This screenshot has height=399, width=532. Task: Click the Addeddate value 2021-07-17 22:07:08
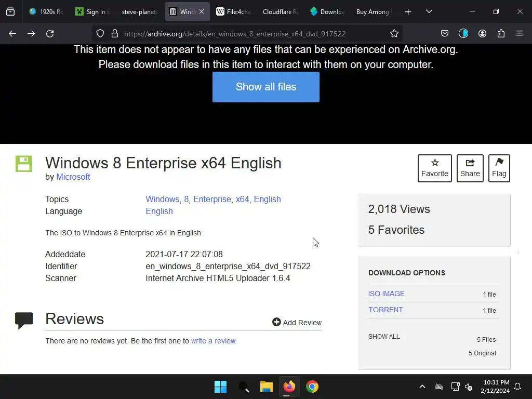tap(184, 254)
